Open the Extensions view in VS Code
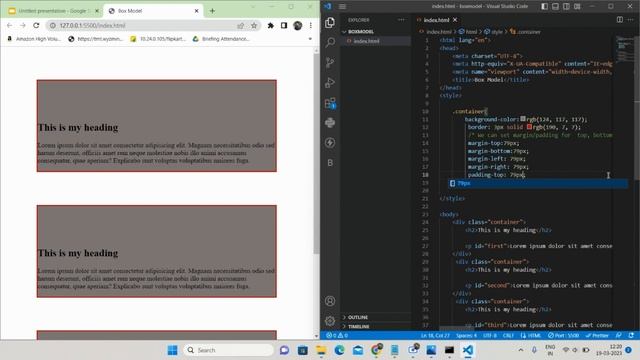The height and width of the screenshot is (360, 640). [x=330, y=103]
